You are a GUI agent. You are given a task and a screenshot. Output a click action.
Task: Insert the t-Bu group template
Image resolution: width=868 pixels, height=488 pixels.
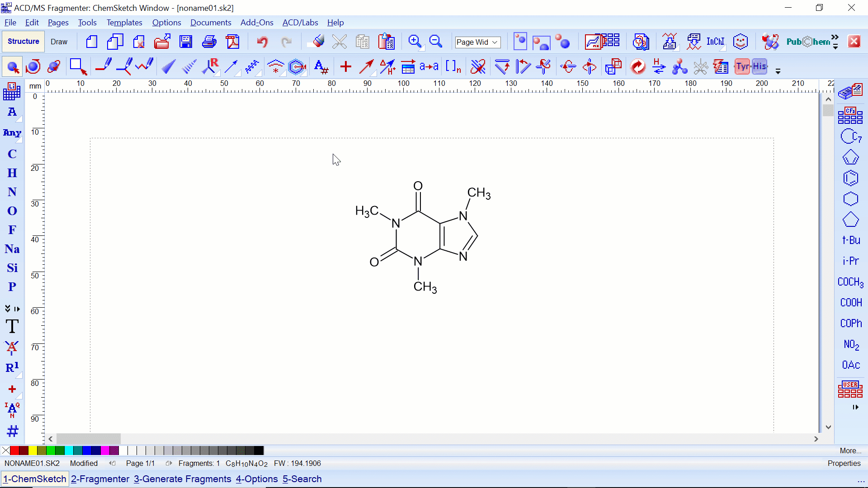pos(851,240)
